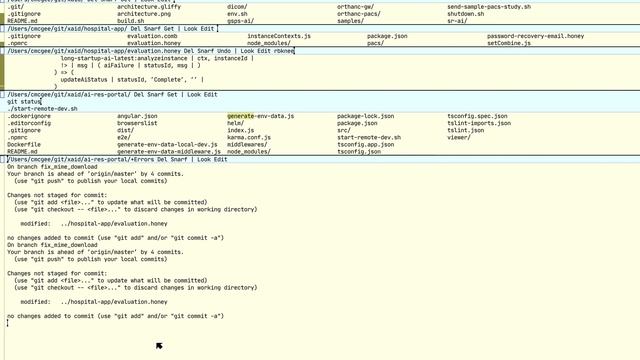Click the rbknee text in the evaluation.honey tag

tap(284, 51)
